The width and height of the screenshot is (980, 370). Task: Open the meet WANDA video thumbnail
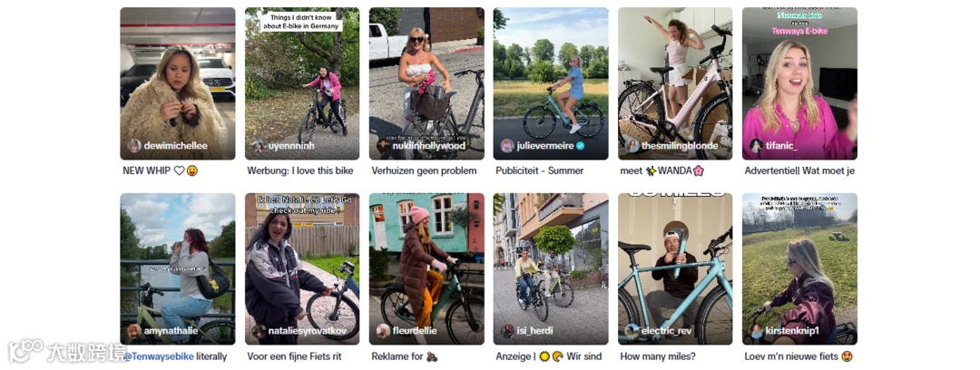(x=675, y=83)
